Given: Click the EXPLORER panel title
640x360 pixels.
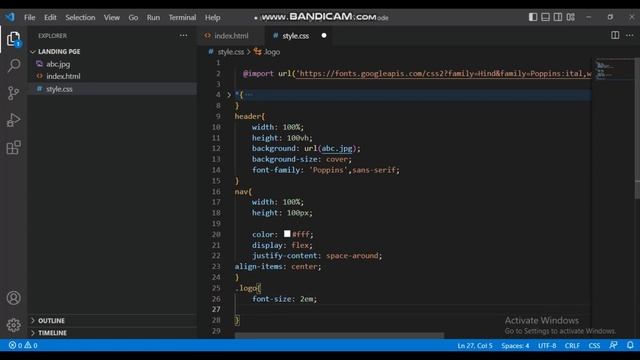Looking at the screenshot, I should [52, 36].
